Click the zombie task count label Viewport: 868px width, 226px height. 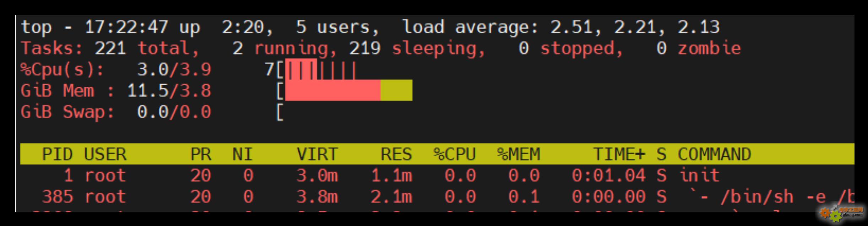coord(709,48)
